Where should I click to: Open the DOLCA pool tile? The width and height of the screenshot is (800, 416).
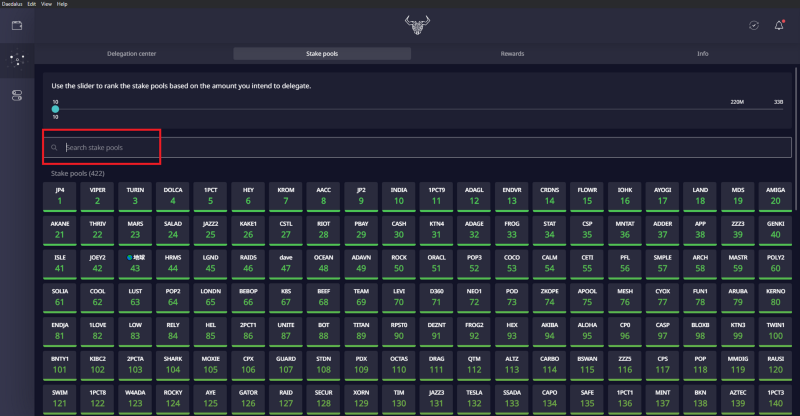point(173,197)
